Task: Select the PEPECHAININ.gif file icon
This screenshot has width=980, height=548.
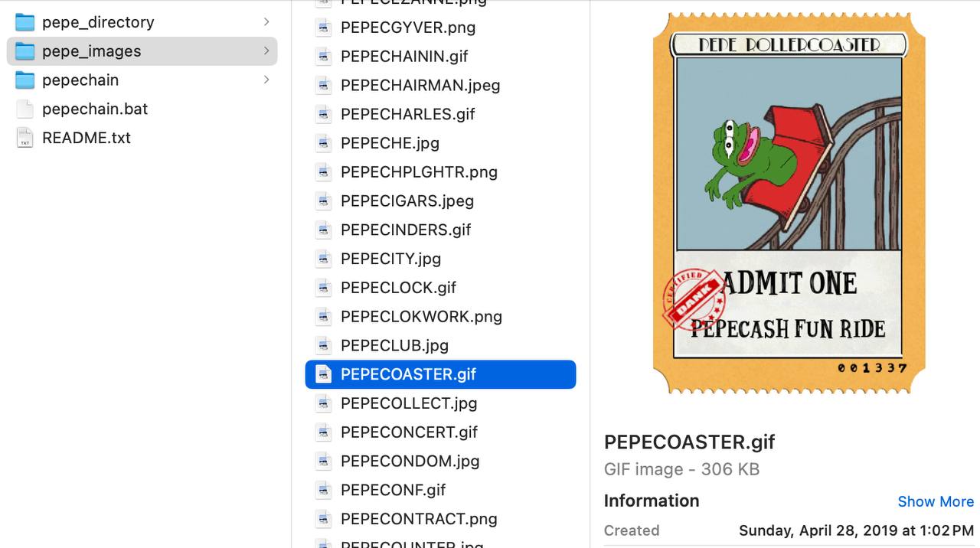Action: pos(324,57)
